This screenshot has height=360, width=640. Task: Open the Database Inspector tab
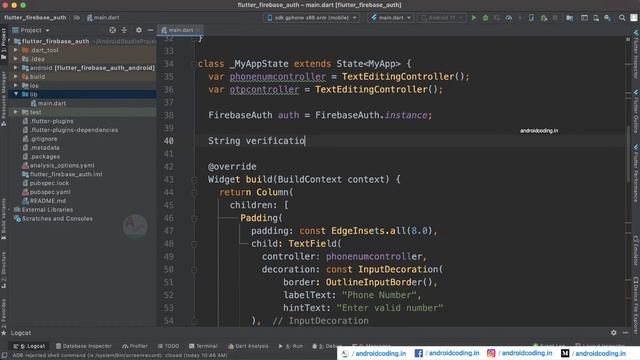coord(84,346)
